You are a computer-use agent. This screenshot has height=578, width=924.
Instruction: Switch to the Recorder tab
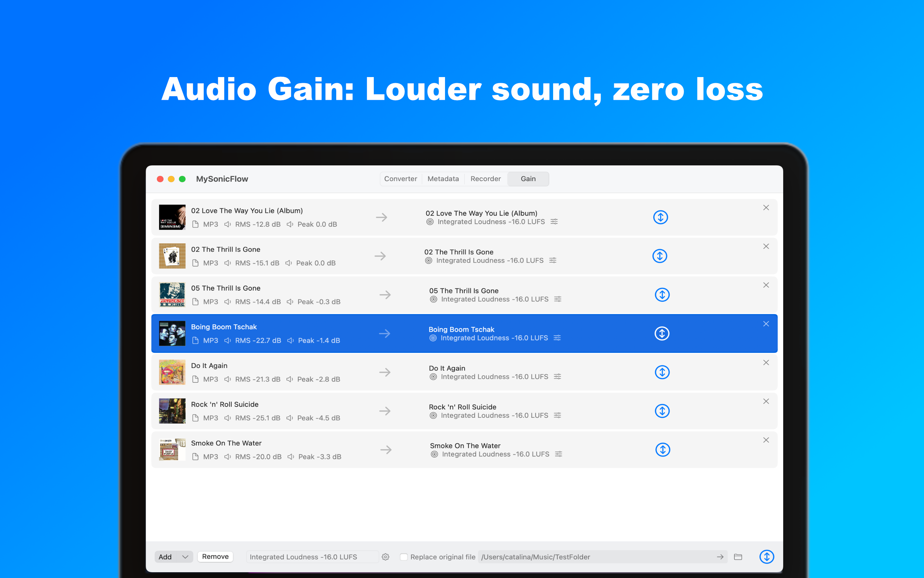[485, 179]
